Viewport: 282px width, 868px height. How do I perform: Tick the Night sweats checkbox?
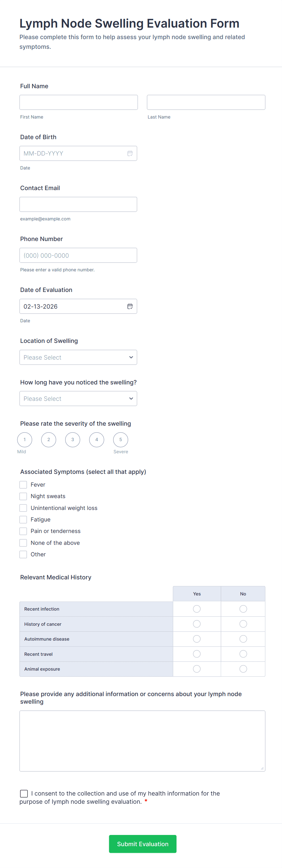click(23, 496)
